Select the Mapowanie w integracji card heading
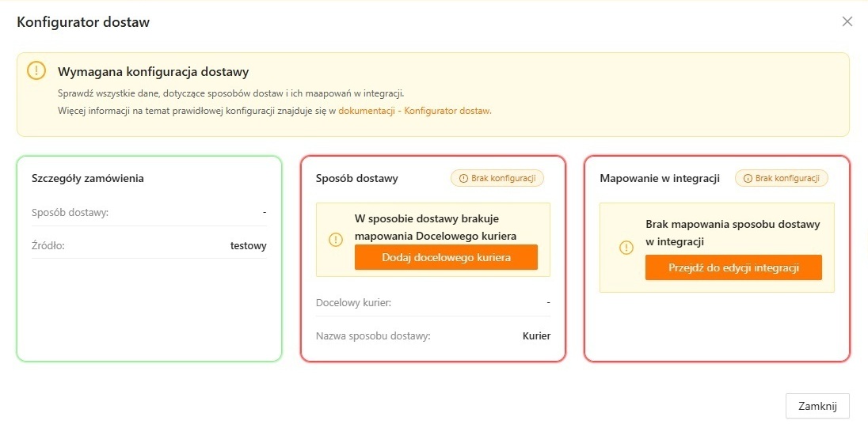This screenshot has width=868, height=432. tap(660, 179)
